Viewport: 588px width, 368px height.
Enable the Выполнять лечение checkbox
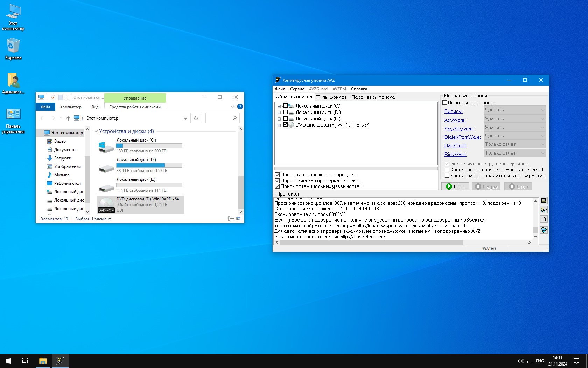(445, 103)
